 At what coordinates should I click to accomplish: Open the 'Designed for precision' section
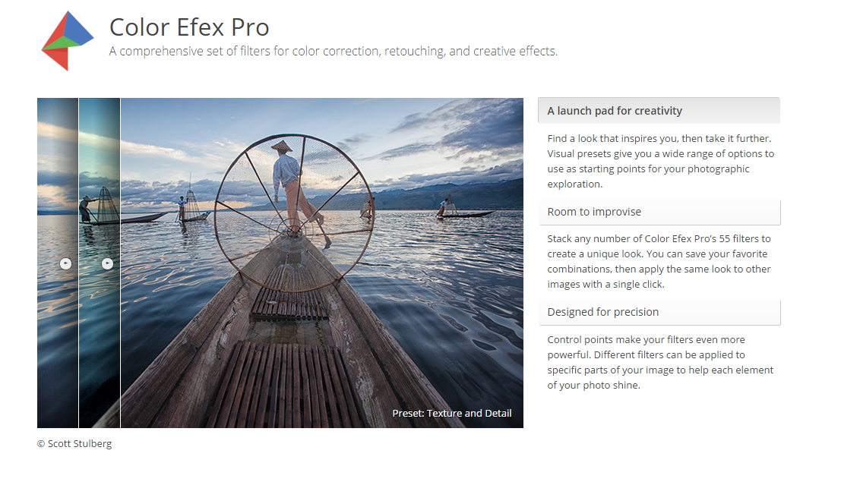[658, 312]
